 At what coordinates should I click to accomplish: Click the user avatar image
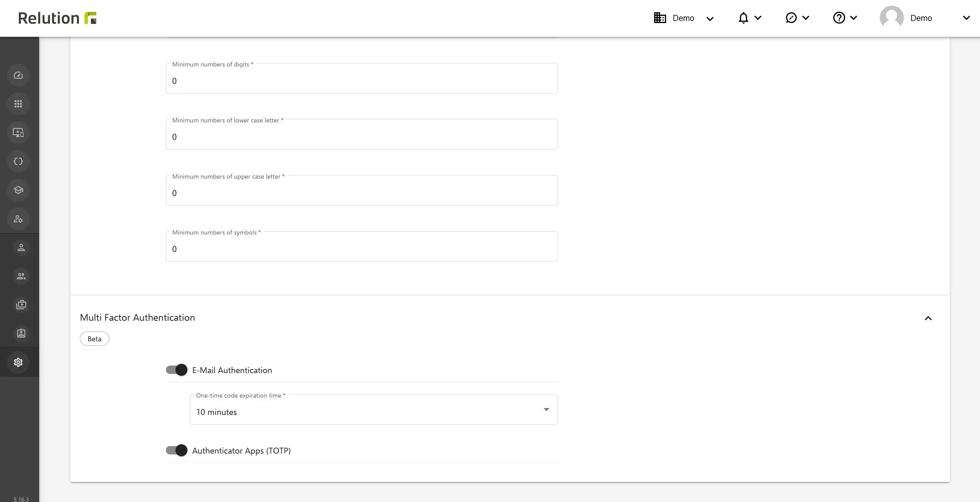point(892,18)
